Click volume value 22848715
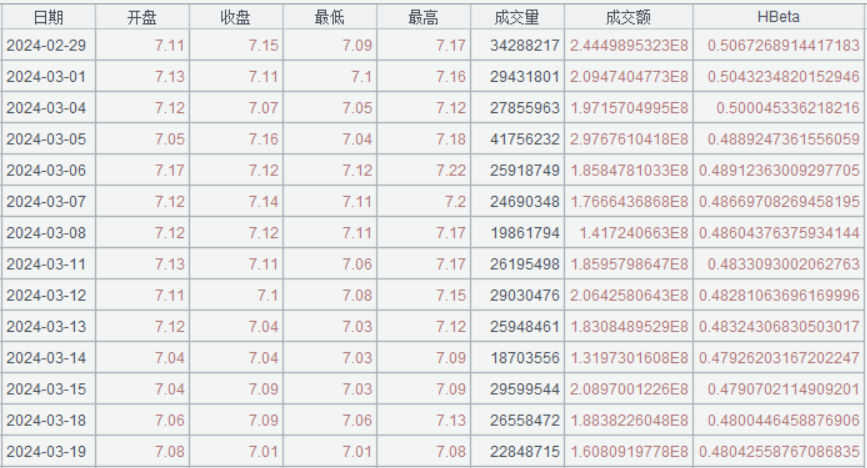The height and width of the screenshot is (468, 867). pyautogui.click(x=525, y=451)
